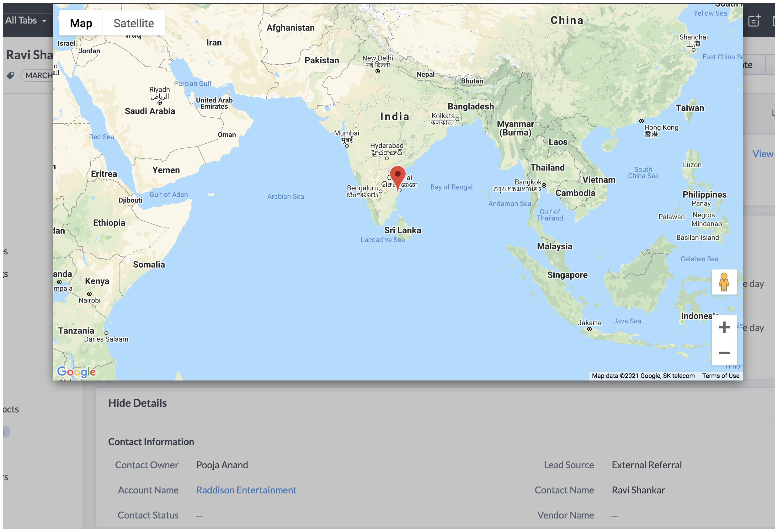
Task: Zoom out the map with minus button
Action: 724,353
